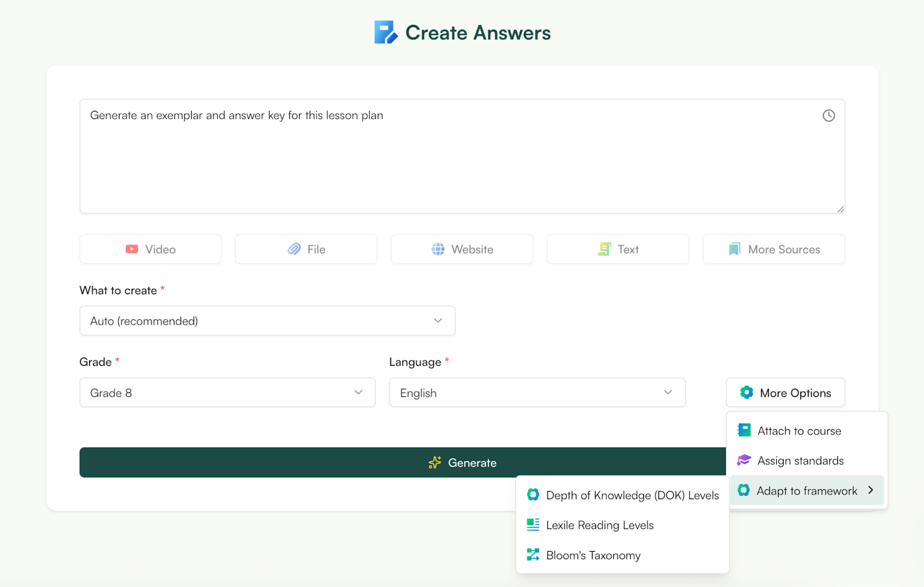
Task: Click the Generate button
Action: tap(462, 462)
